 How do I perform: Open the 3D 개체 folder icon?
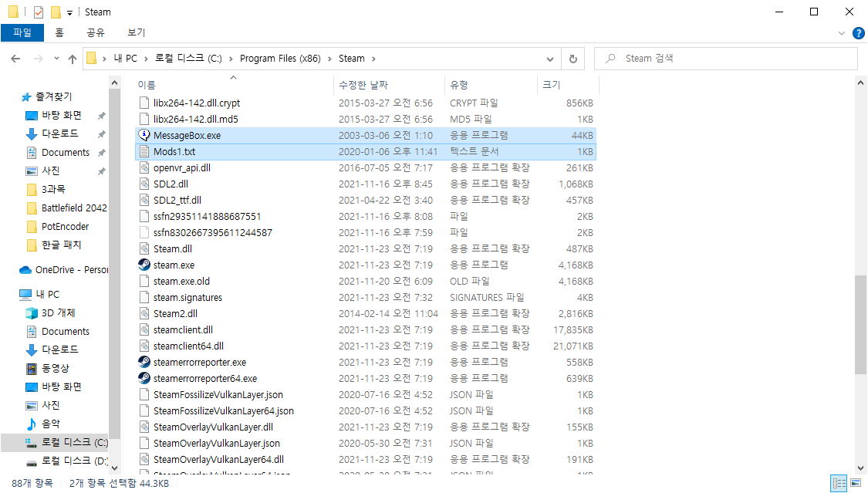(x=32, y=312)
